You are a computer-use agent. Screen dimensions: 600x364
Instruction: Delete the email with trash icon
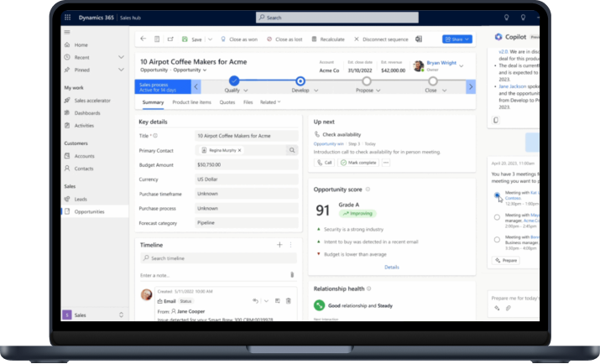[289, 301]
